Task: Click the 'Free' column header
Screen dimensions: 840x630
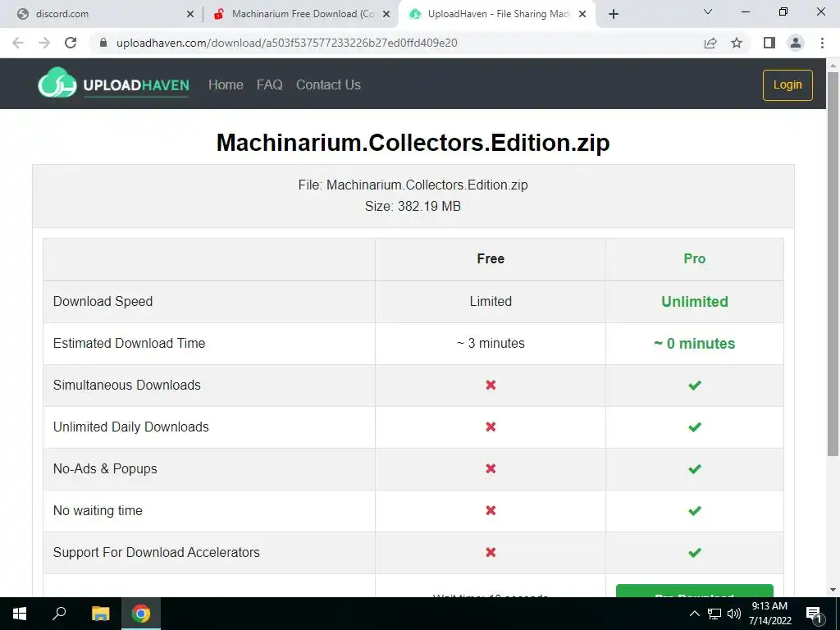Action: (x=491, y=258)
